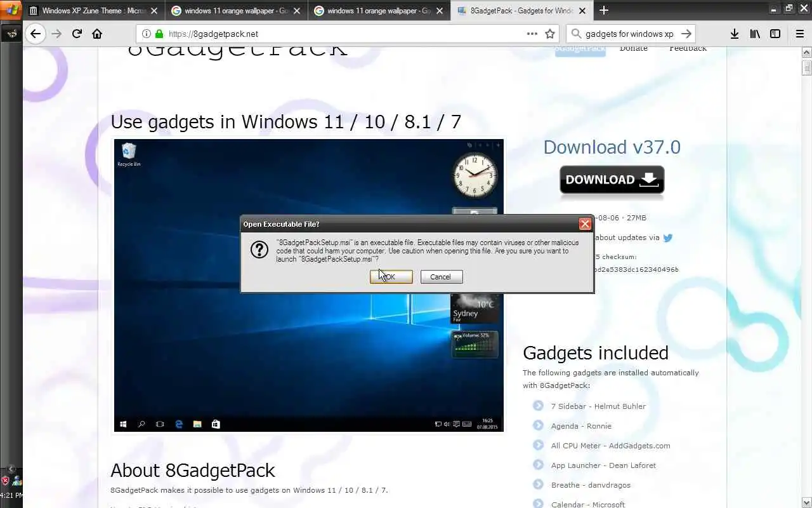This screenshot has height=508, width=812.
Task: Open the Messenger tray icon
Action: point(16,481)
